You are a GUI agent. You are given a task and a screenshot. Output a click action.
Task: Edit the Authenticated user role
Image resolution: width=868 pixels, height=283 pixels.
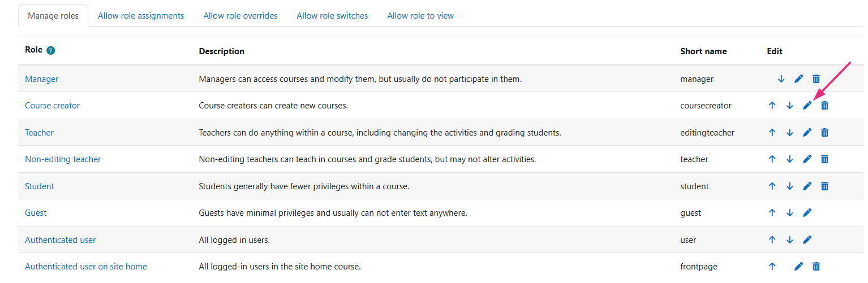coord(807,240)
